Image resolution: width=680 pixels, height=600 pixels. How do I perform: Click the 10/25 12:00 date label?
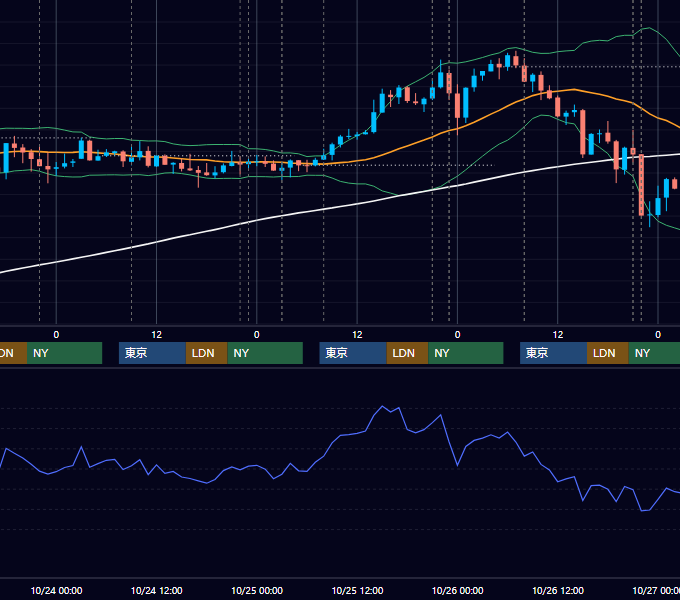357,590
